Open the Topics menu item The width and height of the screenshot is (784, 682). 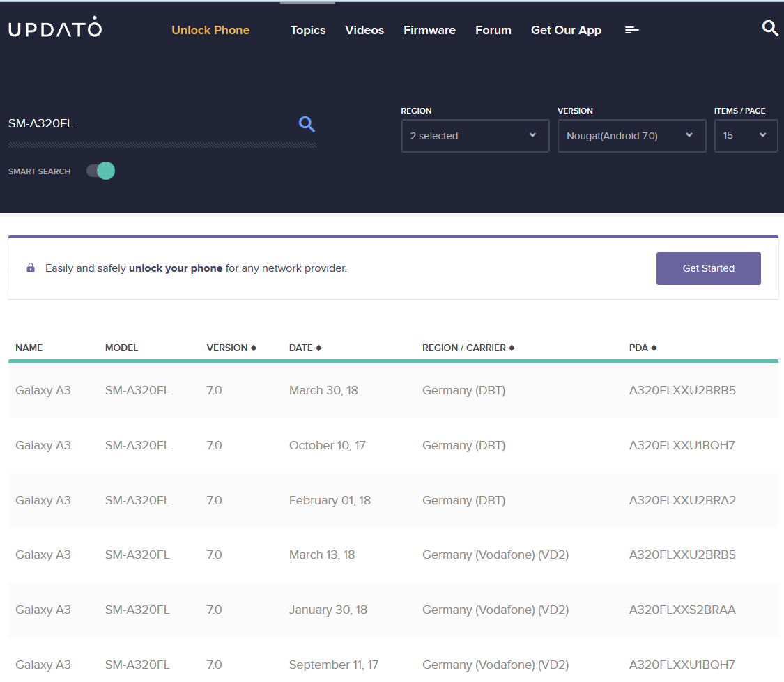click(308, 30)
